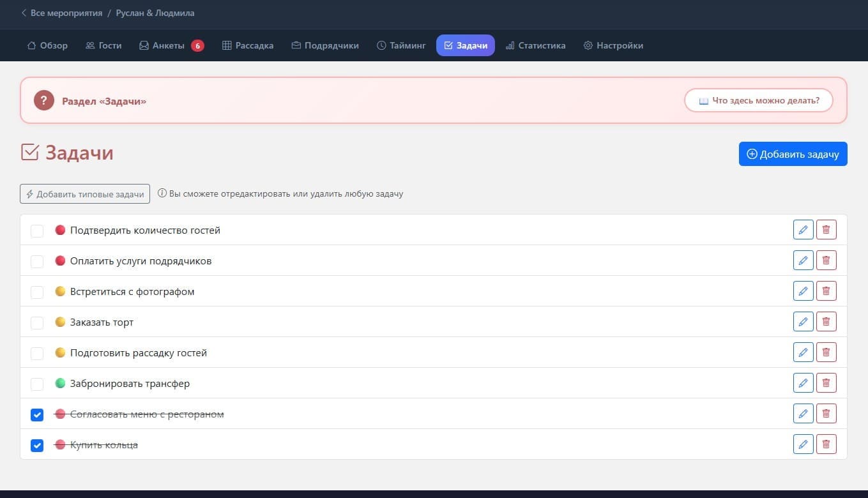This screenshot has width=868, height=498.
Task: Check the Заказать торт checkbox
Action: [x=37, y=322]
